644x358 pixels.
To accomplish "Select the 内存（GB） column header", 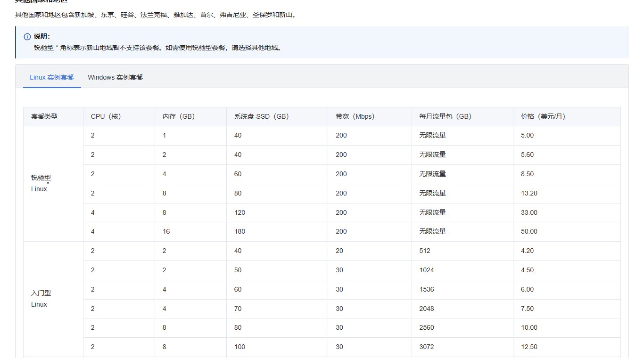I will click(190, 116).
